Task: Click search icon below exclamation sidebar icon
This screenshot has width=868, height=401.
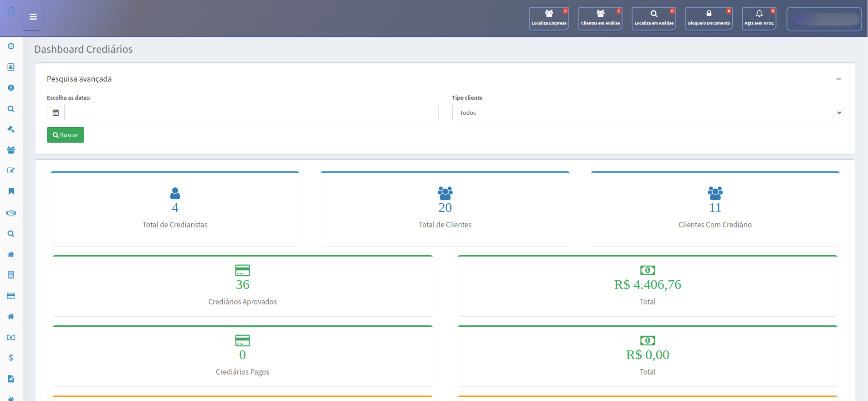Action: tap(11, 109)
